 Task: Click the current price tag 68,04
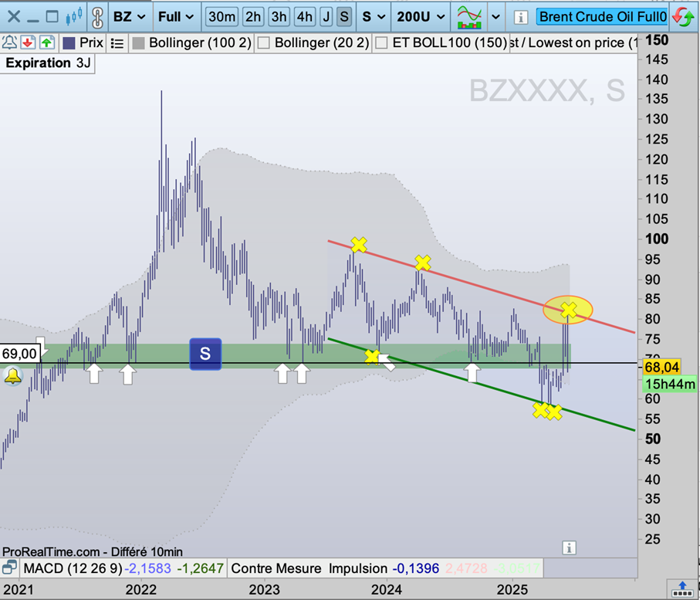pos(661,368)
